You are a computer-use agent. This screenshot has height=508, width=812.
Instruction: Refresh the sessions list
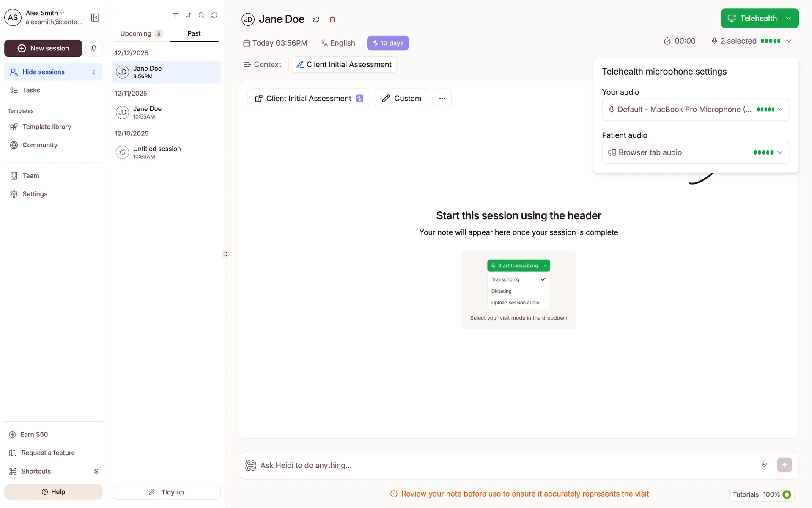[x=214, y=15]
